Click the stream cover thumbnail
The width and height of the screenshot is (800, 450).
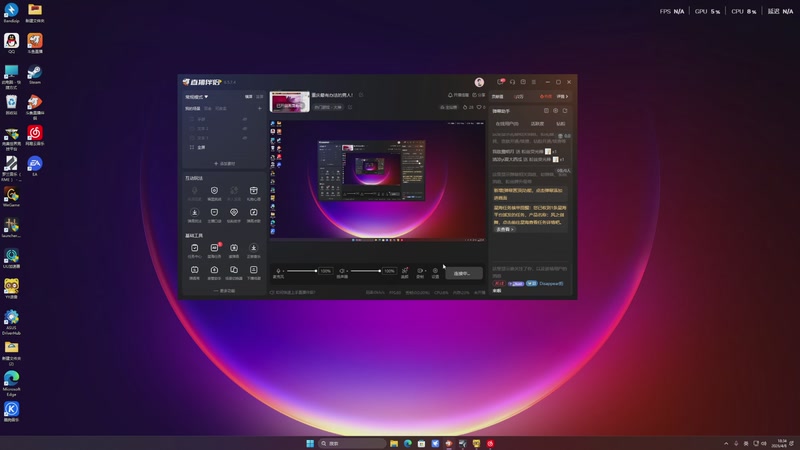(289, 102)
